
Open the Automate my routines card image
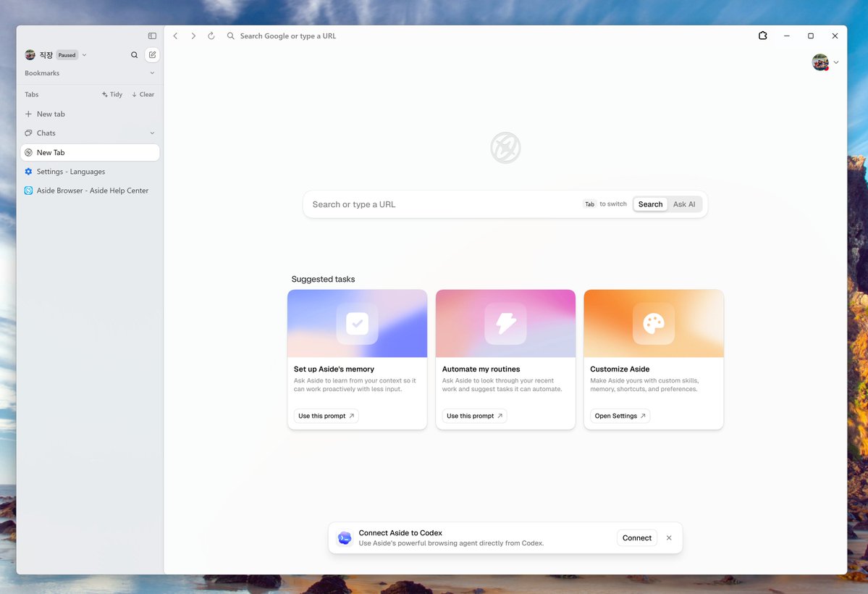(505, 324)
